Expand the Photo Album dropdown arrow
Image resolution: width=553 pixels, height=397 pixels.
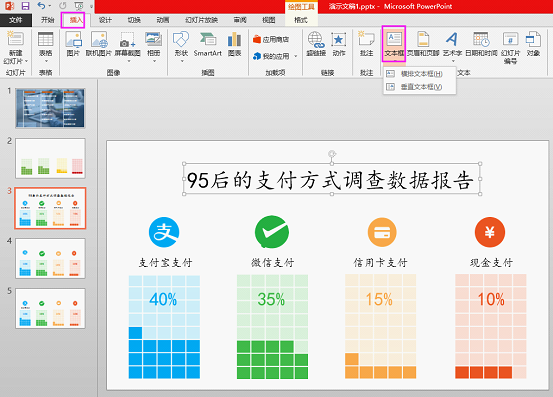154,61
